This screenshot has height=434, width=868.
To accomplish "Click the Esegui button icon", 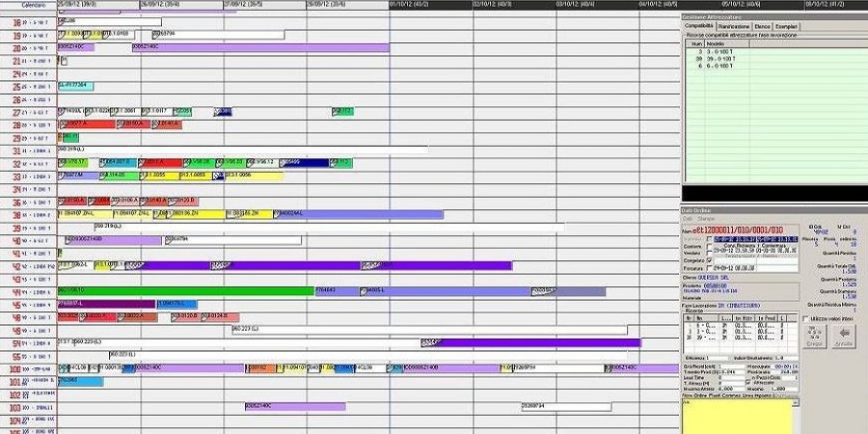I will (x=814, y=336).
